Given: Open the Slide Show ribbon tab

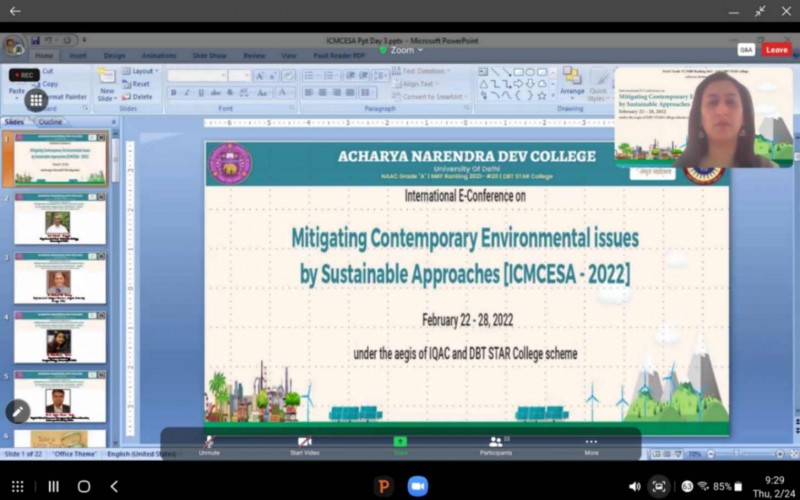Looking at the screenshot, I should 209,56.
